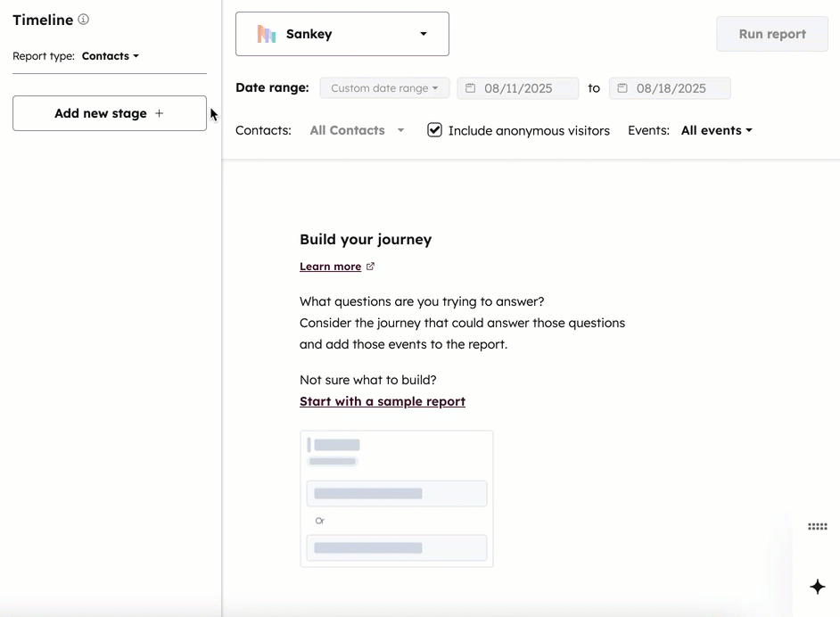840x617 pixels.
Task: Click the AI sparkle icon in bottom corner
Action: [x=817, y=587]
